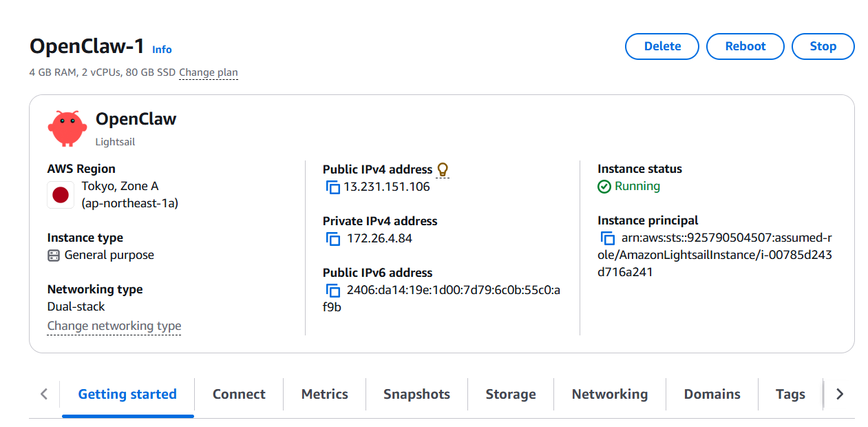Switch to the Networking tab
This screenshot has height=427, width=868.
(x=609, y=395)
